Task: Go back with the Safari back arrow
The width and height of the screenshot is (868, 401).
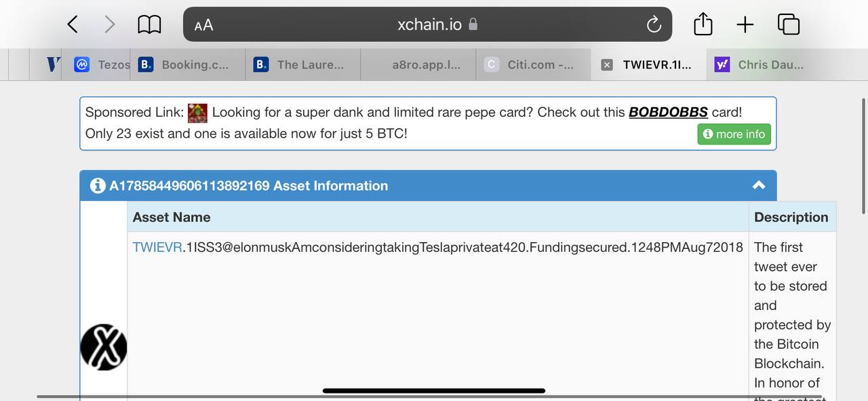Action: pyautogui.click(x=73, y=25)
